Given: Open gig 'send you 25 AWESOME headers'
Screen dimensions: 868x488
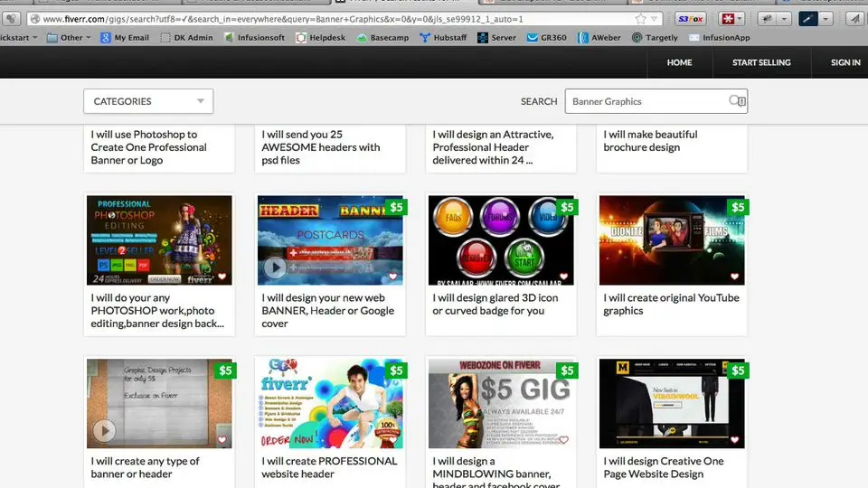Looking at the screenshot, I should (320, 147).
